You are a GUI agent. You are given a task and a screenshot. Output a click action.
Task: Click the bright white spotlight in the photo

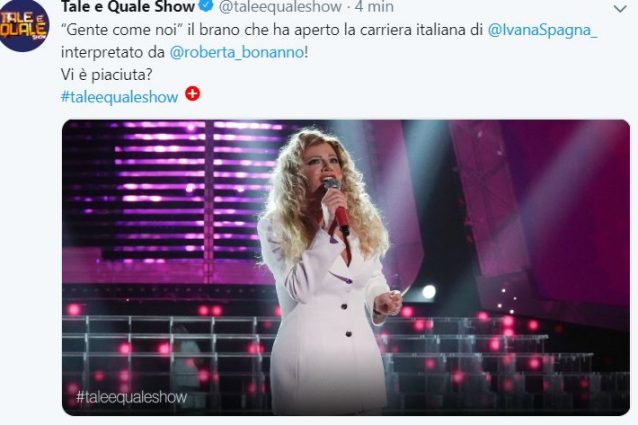click(429, 291)
